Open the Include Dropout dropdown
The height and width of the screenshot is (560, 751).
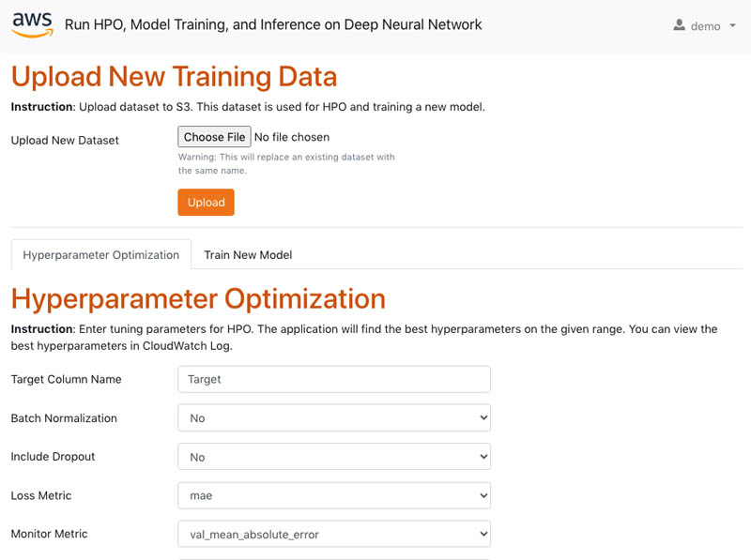tap(334, 457)
